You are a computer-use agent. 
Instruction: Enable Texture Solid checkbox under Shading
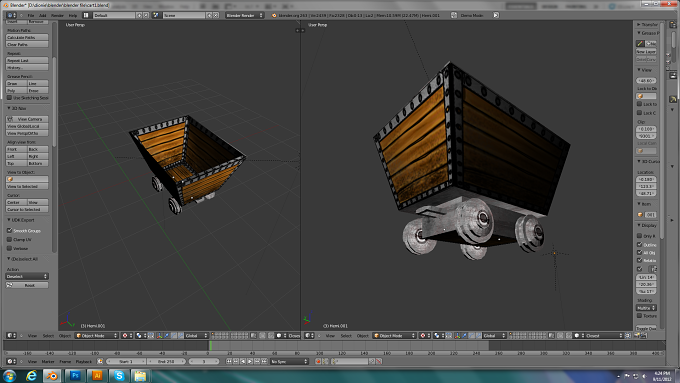[x=639, y=316]
